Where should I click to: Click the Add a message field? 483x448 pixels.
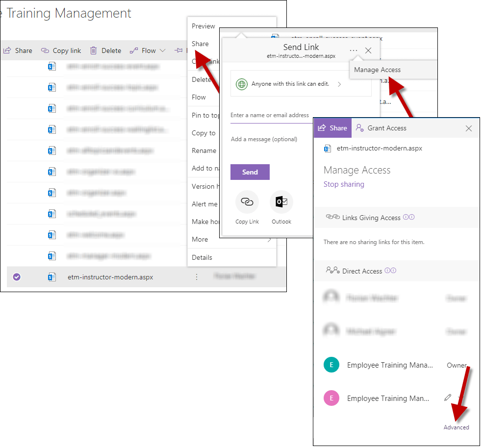(x=264, y=139)
